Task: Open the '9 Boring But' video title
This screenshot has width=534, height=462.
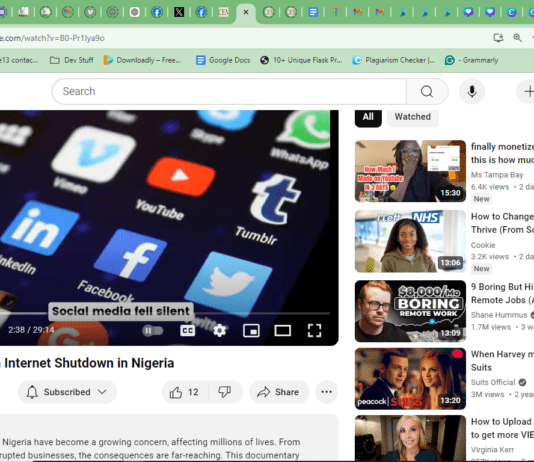Action: click(502, 293)
